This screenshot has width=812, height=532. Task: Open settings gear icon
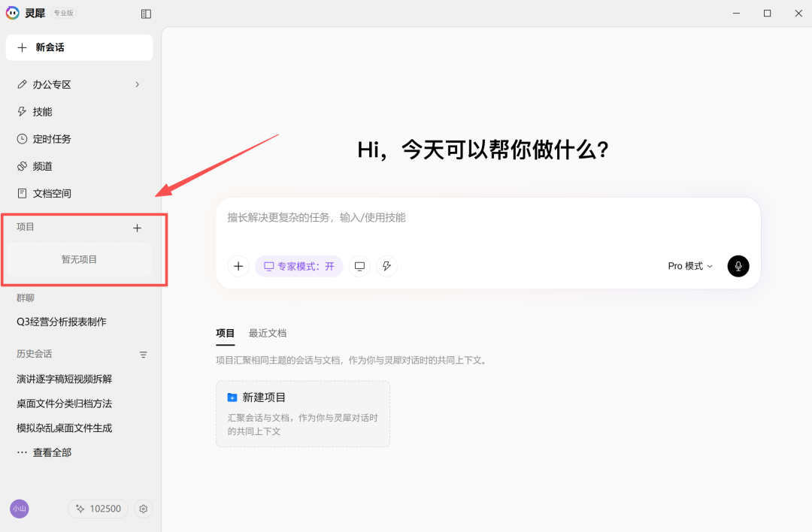point(144,509)
